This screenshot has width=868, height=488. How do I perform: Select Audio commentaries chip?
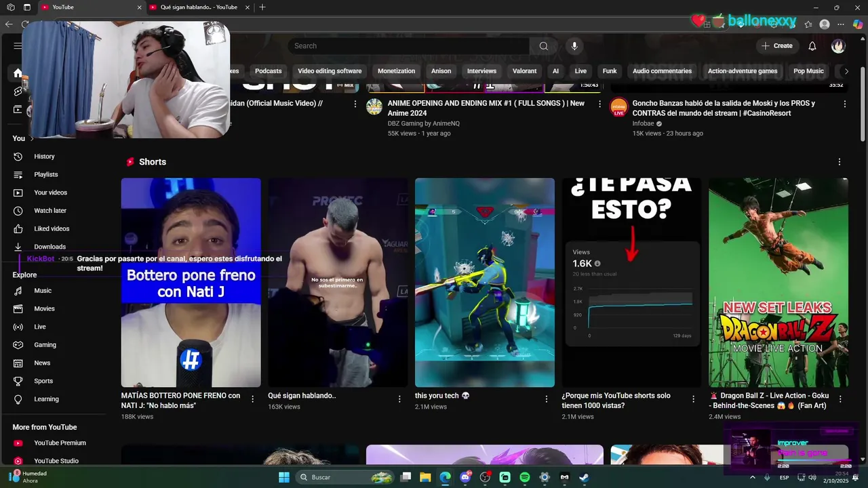tap(662, 71)
